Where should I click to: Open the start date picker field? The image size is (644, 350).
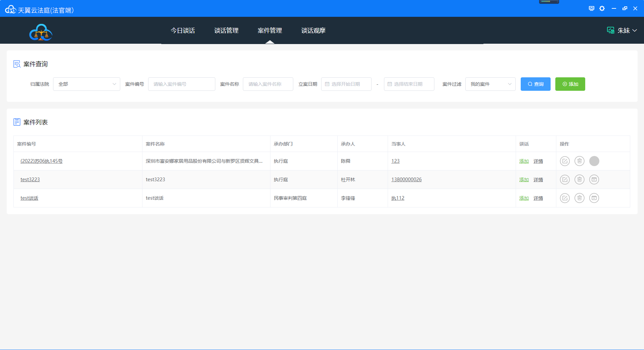tap(346, 84)
